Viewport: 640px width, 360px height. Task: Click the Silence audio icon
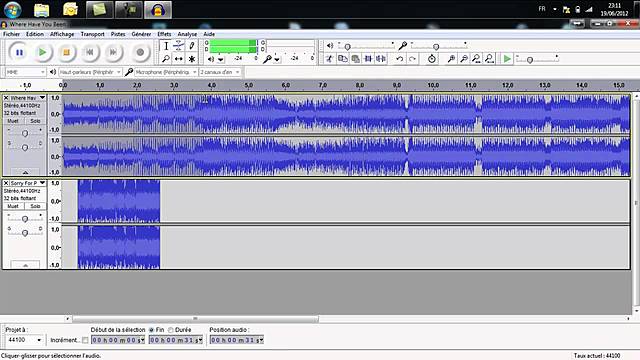(x=381, y=59)
